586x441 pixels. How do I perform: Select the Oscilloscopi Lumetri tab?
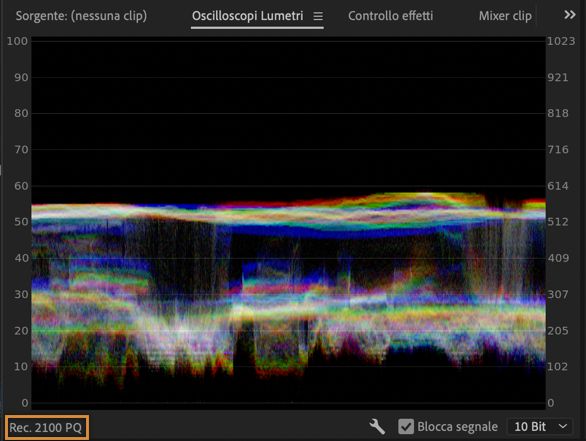247,16
